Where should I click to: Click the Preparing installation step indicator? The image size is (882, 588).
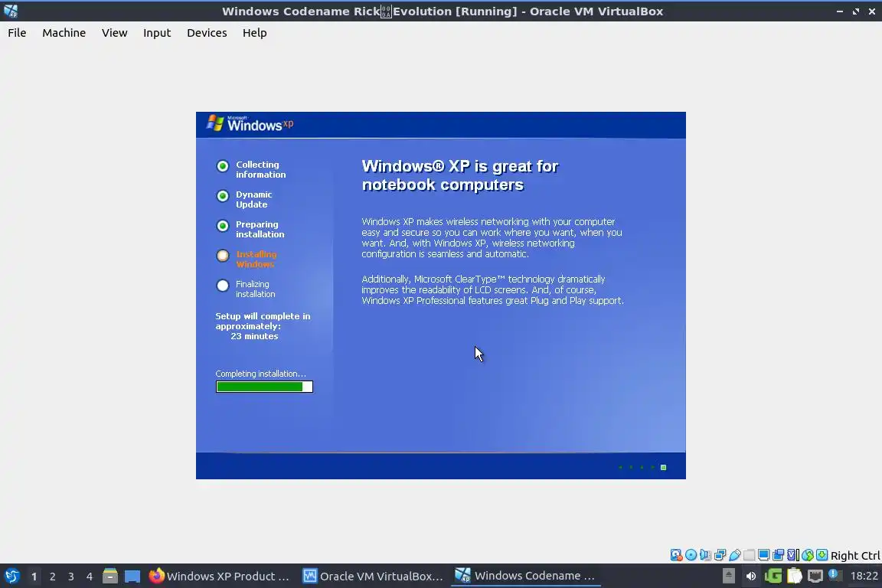(223, 226)
